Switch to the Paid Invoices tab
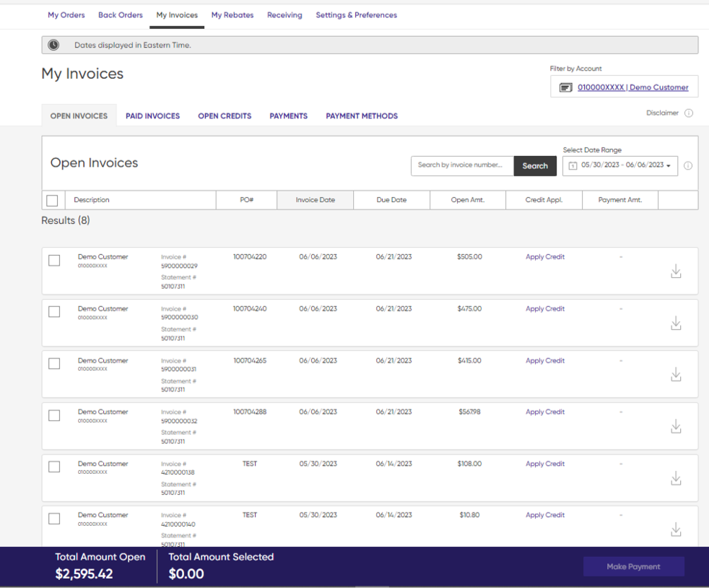Screen dimensions: 709x588 pyautogui.click(x=152, y=116)
